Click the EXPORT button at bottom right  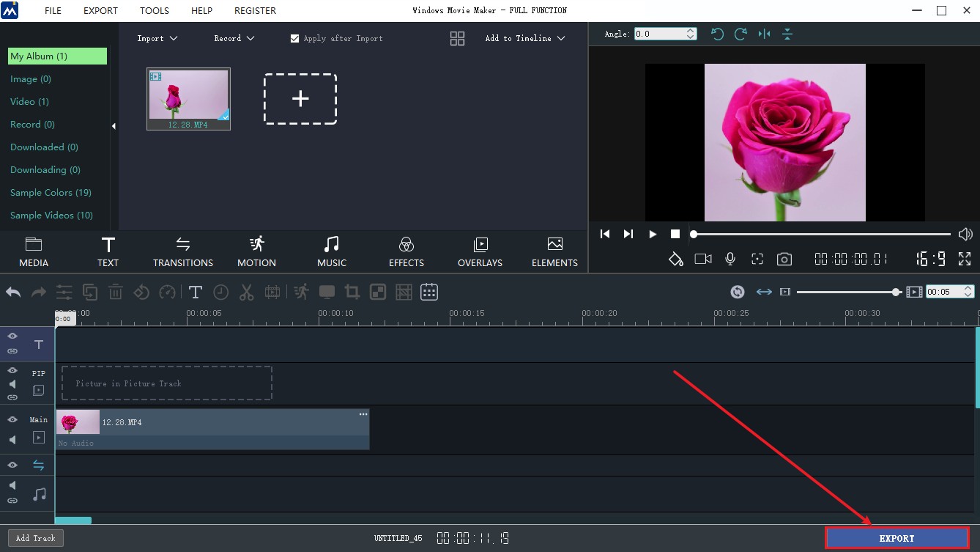pyautogui.click(x=897, y=537)
